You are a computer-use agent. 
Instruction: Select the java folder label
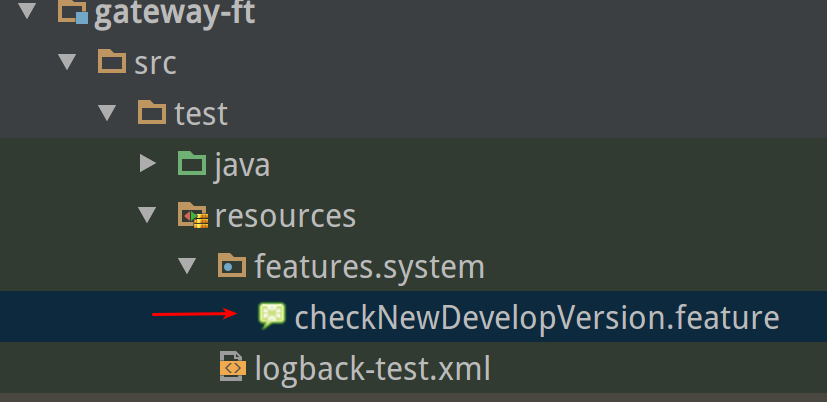241,164
